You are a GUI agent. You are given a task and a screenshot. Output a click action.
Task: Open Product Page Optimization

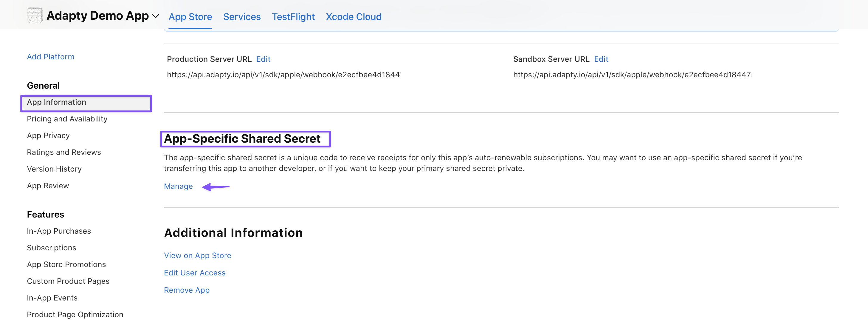click(x=75, y=315)
